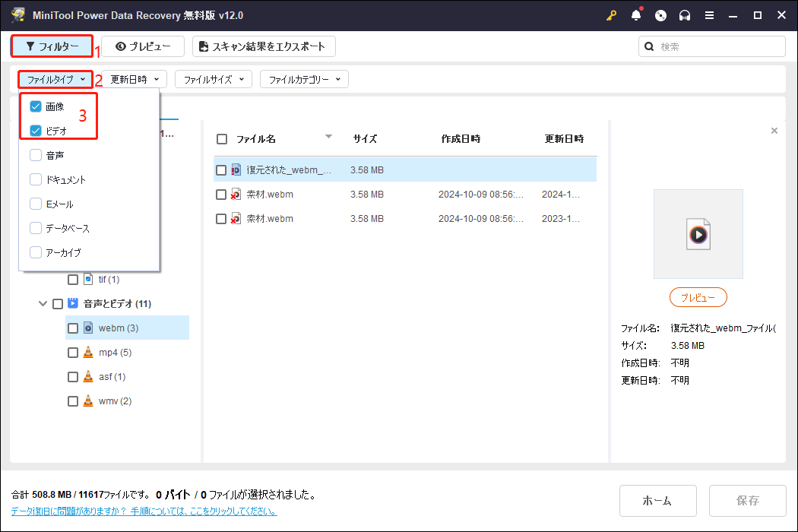Select the asf (1) tree item
The height and width of the screenshot is (532, 798).
pos(112,377)
